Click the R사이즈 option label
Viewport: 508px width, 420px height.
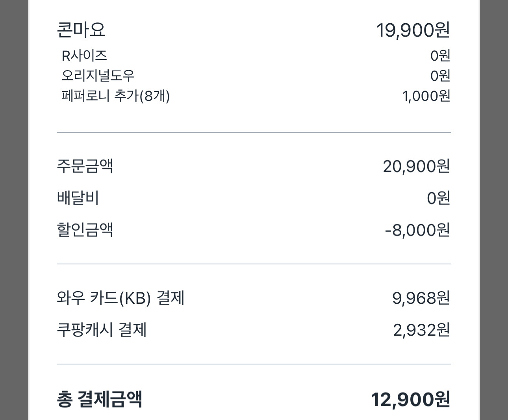coord(84,56)
